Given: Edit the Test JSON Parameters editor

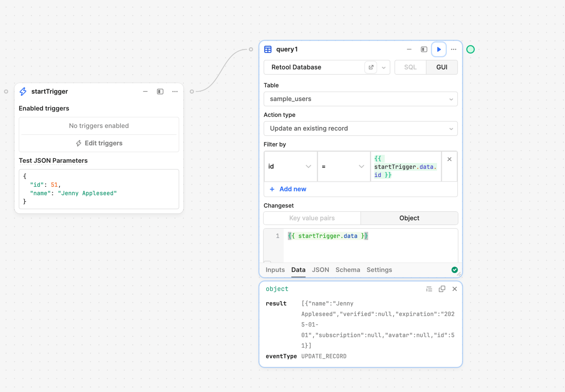Looking at the screenshot, I should click(x=99, y=189).
